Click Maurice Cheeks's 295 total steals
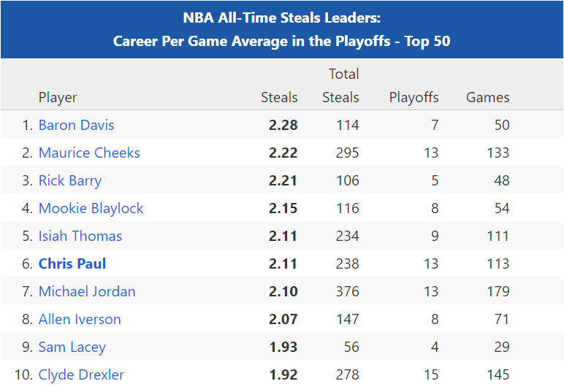Viewport: 564px width, 392px height. coord(346,153)
